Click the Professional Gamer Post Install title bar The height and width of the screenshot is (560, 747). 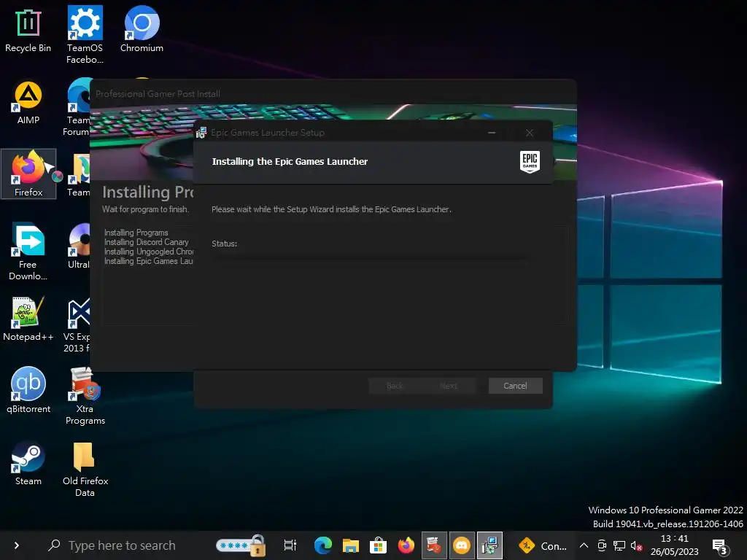pos(333,93)
